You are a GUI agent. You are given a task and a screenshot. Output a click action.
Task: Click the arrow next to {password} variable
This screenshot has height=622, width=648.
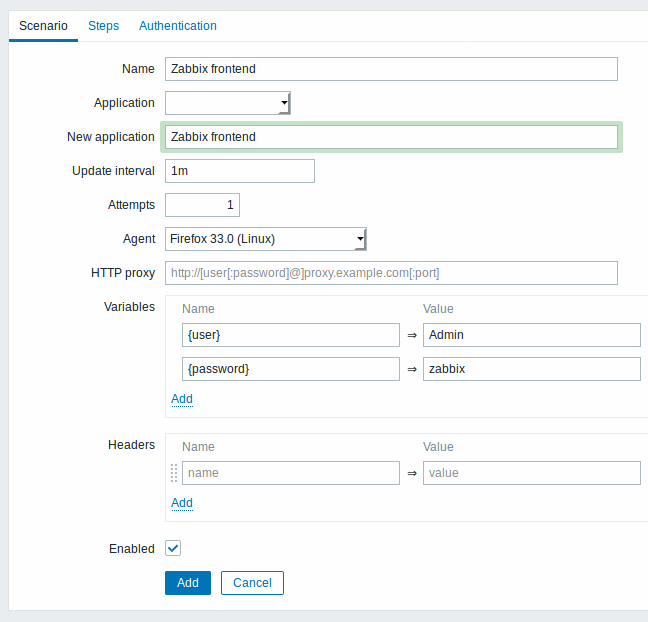click(x=412, y=369)
